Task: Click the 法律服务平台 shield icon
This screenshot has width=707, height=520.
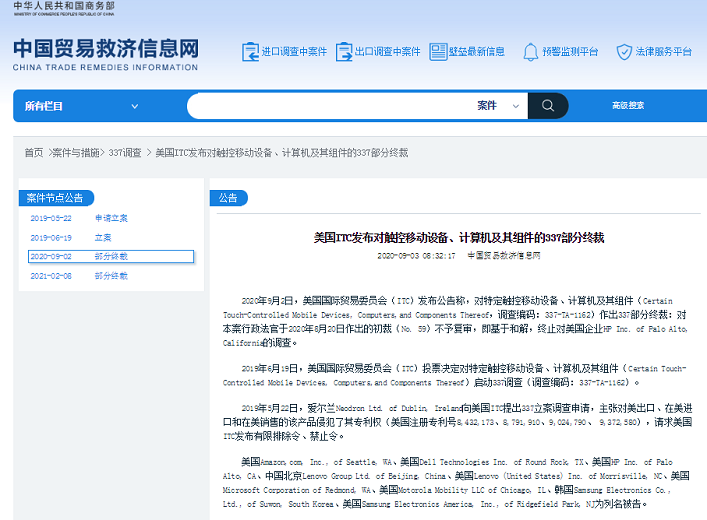Action: click(x=624, y=52)
